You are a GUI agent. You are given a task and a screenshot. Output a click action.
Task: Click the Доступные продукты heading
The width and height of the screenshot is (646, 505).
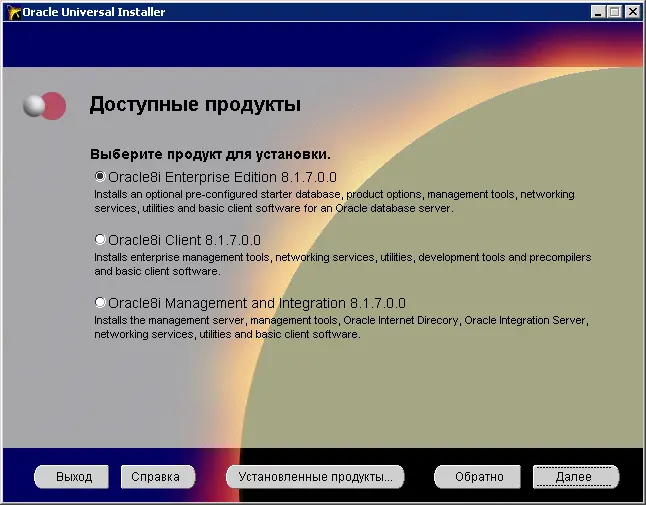pos(195,104)
